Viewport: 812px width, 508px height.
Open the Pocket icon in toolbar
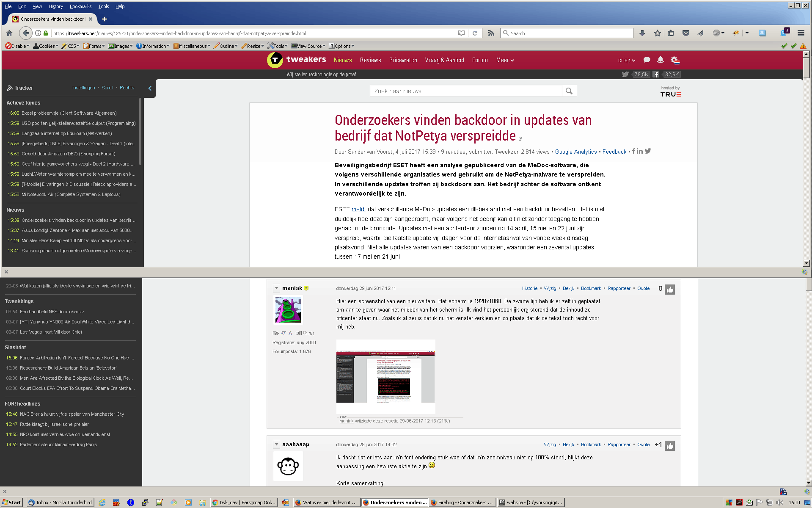686,33
